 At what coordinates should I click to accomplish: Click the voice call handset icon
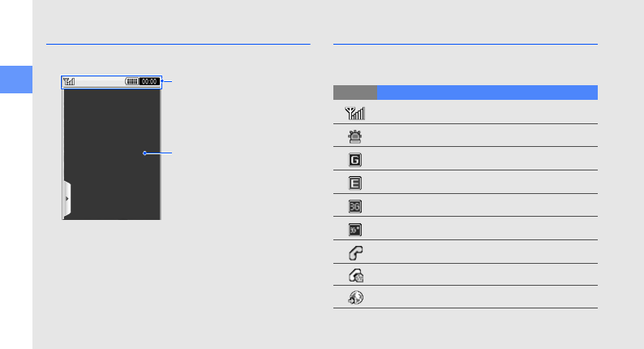point(354,252)
